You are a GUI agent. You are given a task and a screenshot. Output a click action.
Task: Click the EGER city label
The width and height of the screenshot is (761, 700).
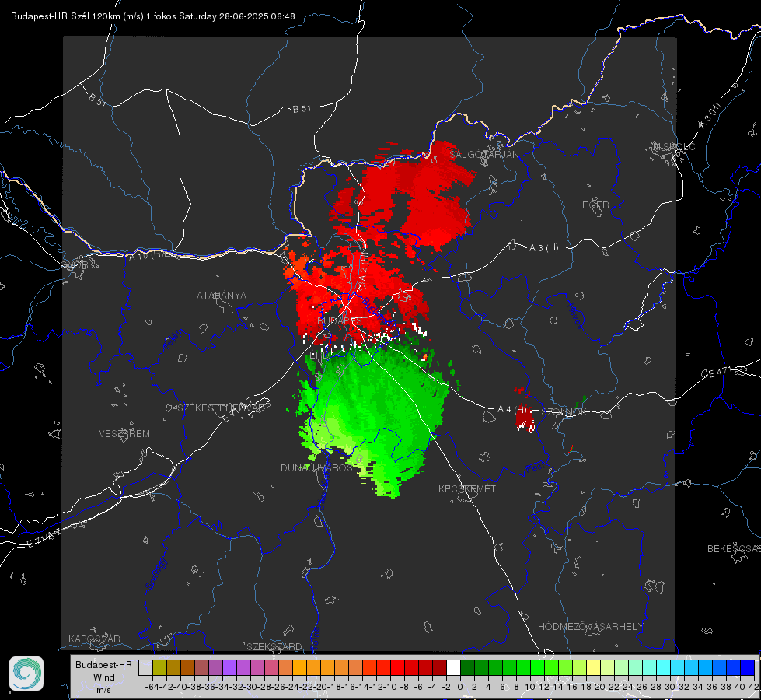click(595, 205)
